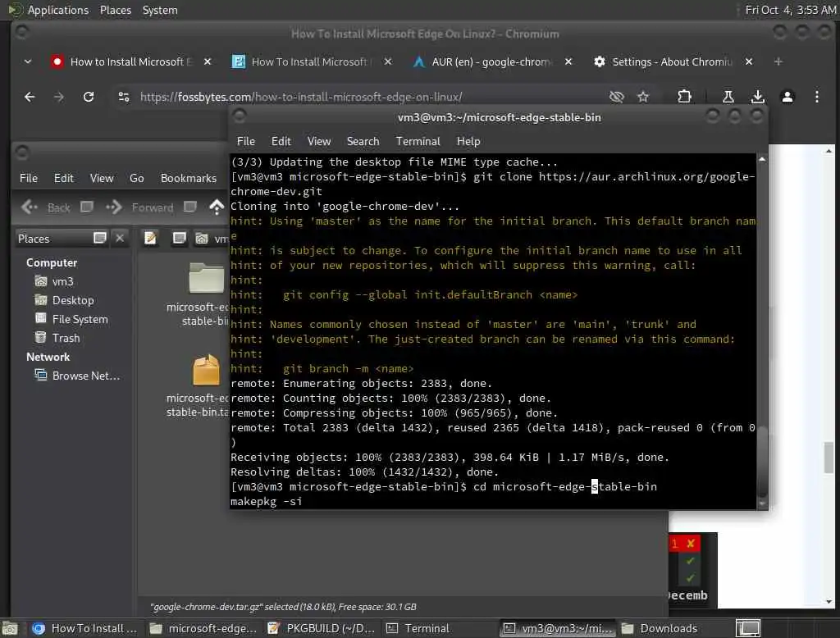Go up one folder in file manager
Image resolution: width=840 pixels, height=638 pixels.
click(217, 207)
